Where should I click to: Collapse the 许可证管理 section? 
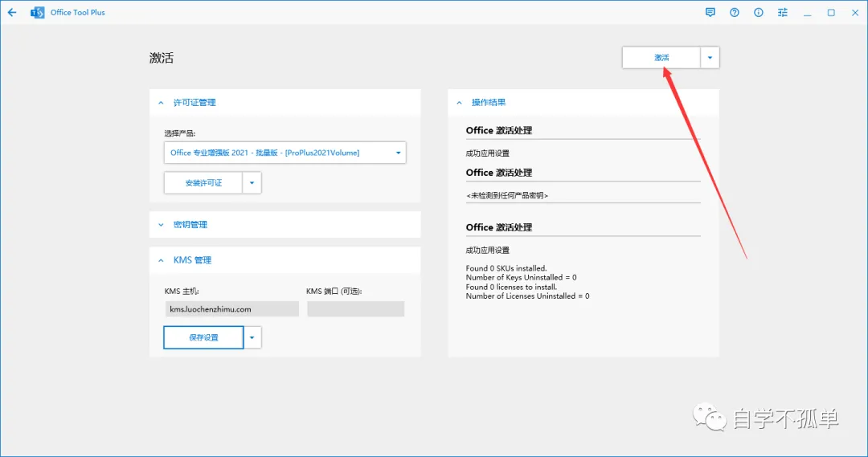coord(285,102)
